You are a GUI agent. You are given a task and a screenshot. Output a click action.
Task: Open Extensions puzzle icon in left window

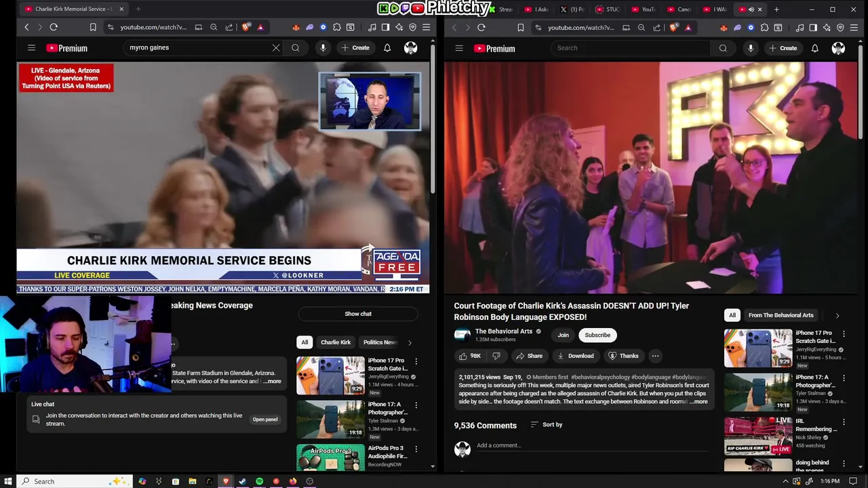coord(337,27)
